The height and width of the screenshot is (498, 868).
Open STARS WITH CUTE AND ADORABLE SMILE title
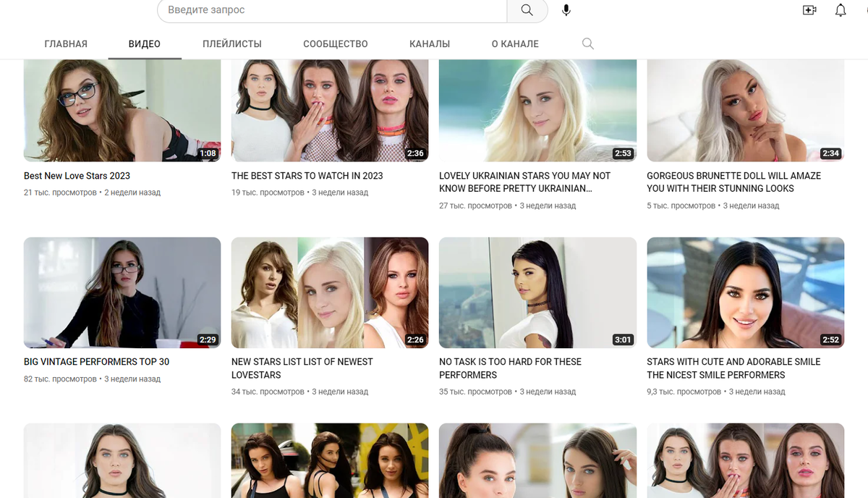click(x=733, y=368)
